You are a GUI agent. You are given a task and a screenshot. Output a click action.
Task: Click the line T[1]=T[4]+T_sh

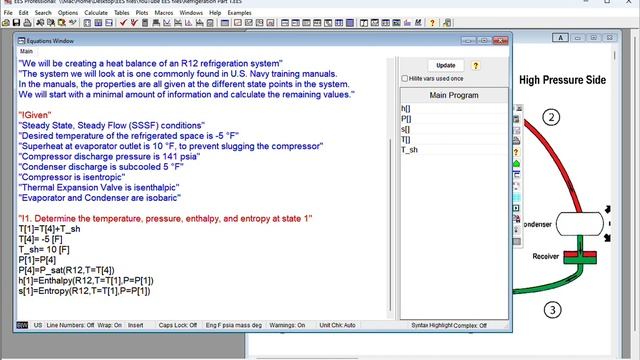(x=49, y=229)
